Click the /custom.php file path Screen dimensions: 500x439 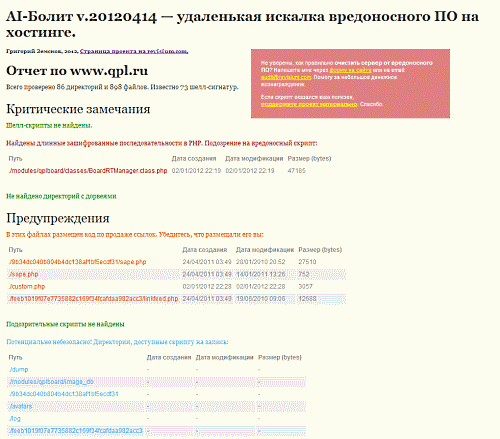27,287
